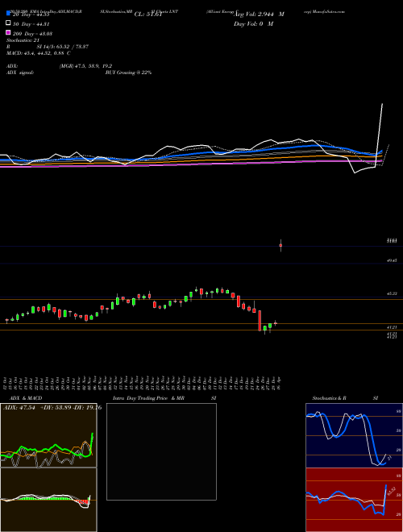Open the empty Intra Day Trading chart panel

161,451
